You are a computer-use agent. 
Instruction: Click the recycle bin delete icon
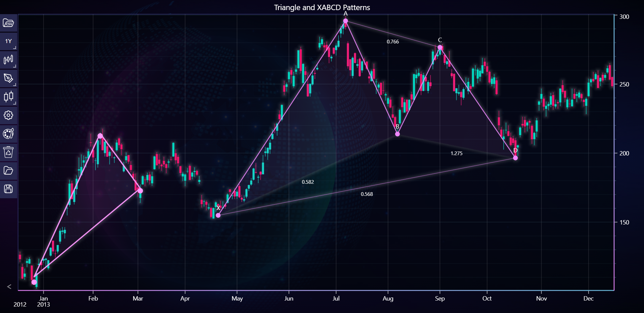[x=8, y=152]
